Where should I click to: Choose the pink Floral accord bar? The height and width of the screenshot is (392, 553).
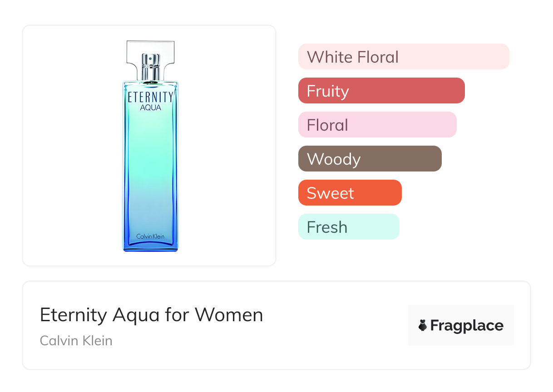point(377,125)
